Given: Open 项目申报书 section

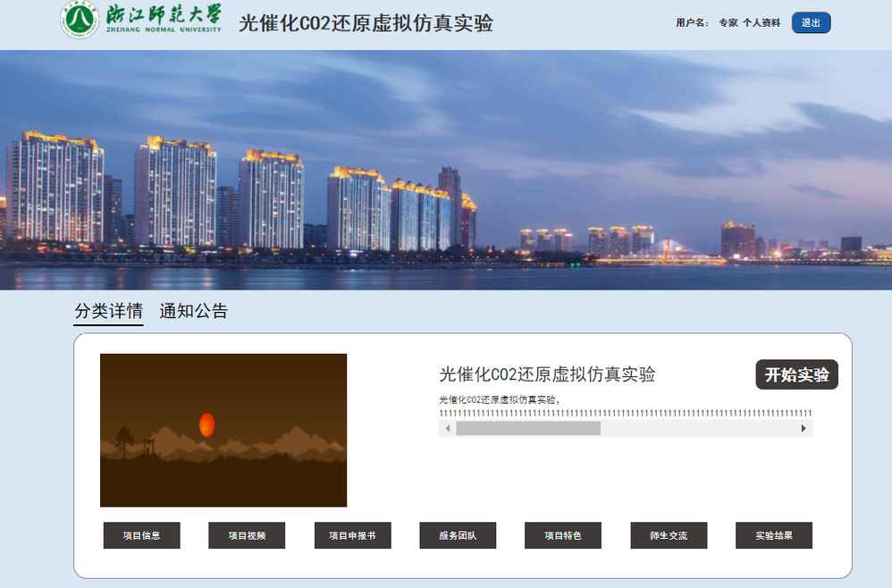Looking at the screenshot, I should click(353, 535).
